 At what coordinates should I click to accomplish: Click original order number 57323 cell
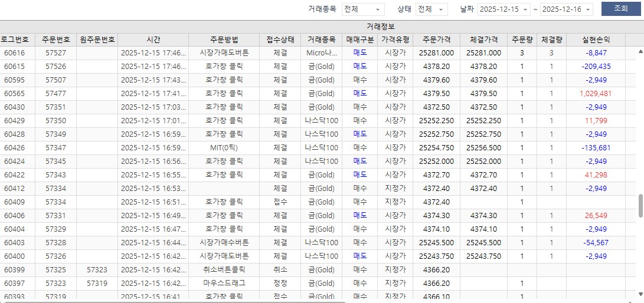click(97, 269)
